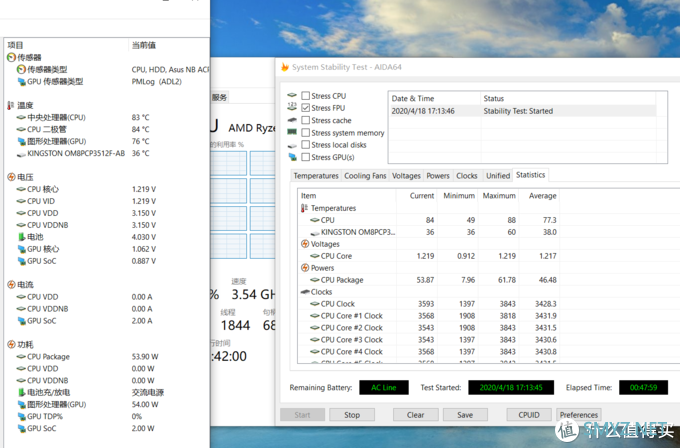The image size is (680, 448).
Task: Open the Powers tab
Action: pos(438,176)
